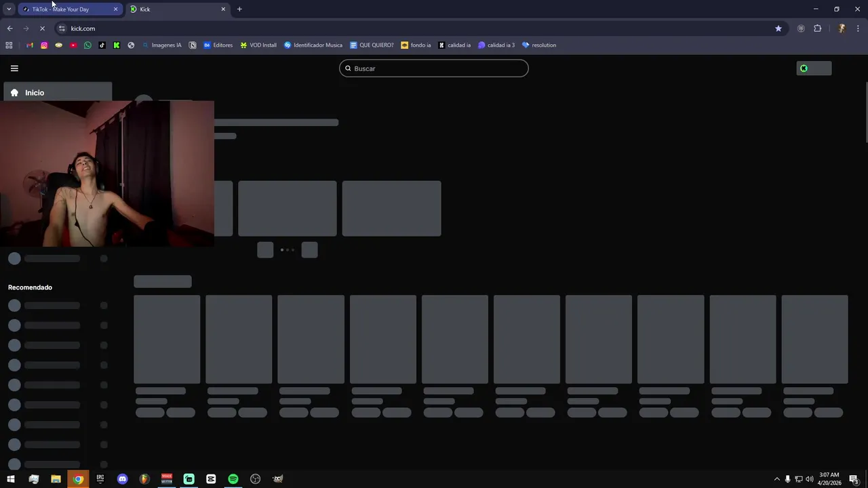The height and width of the screenshot is (488, 868).
Task: Open a new browser tab
Action: click(239, 9)
